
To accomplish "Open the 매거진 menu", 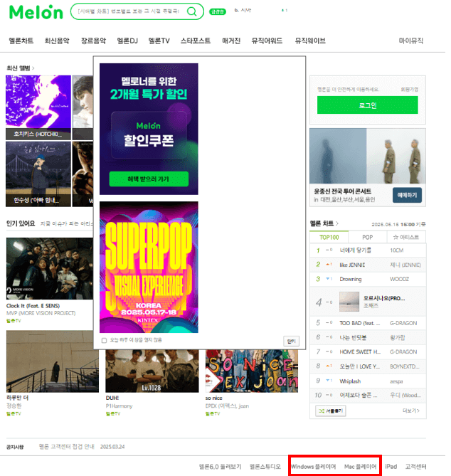I will point(231,41).
